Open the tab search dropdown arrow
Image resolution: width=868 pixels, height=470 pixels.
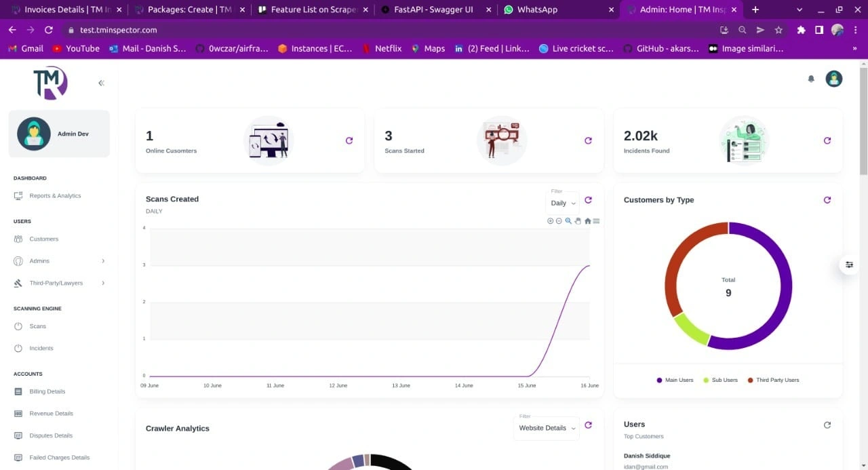tap(800, 9)
